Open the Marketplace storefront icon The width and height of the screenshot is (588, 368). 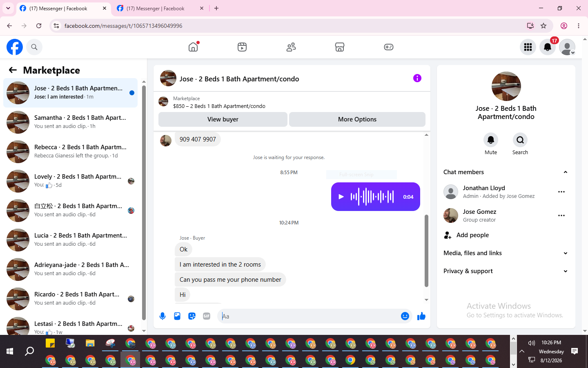[x=340, y=47]
